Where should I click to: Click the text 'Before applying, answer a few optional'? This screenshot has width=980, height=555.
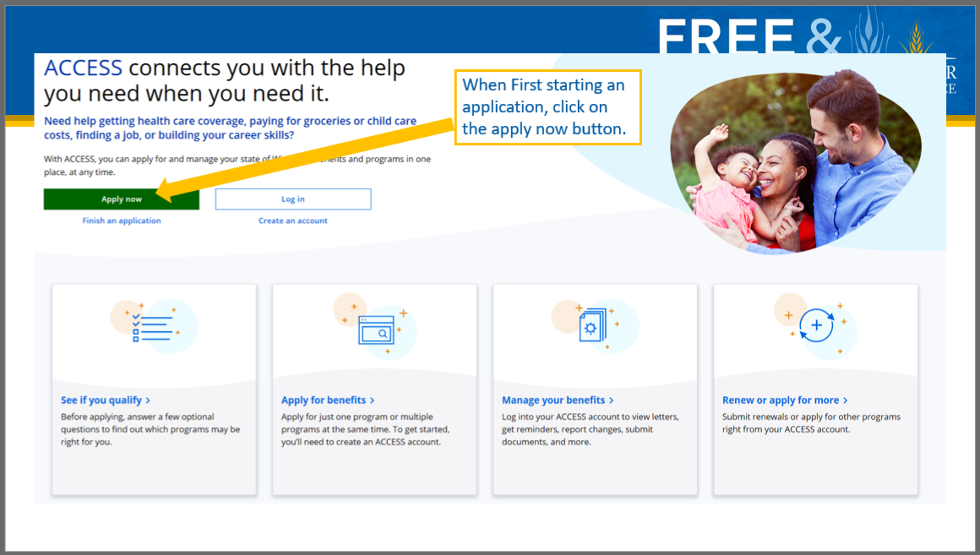tap(138, 416)
